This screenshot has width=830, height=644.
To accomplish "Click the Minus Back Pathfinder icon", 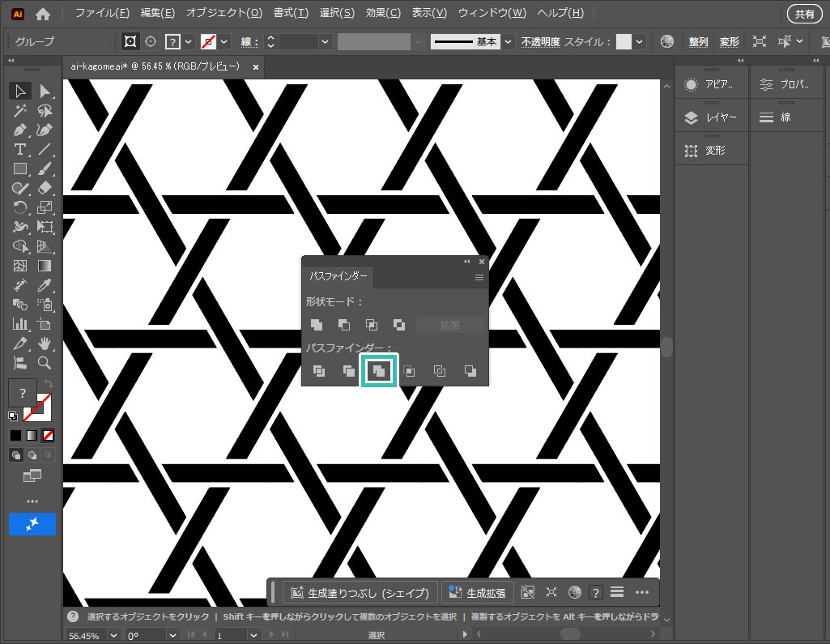I will 470,371.
